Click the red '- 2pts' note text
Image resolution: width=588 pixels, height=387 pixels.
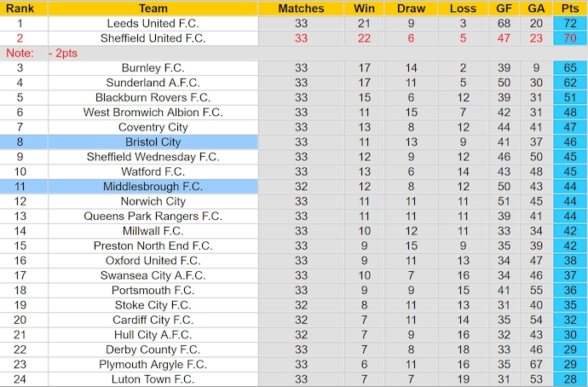point(63,53)
